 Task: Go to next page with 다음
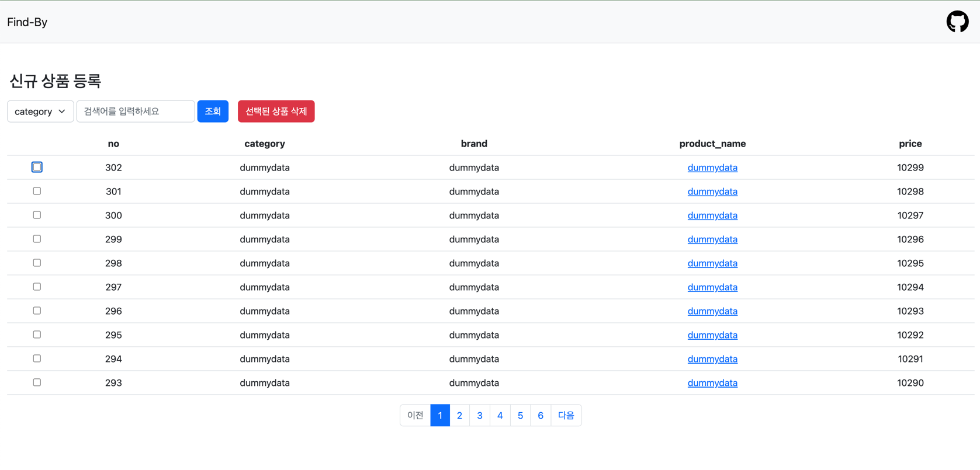[x=566, y=415]
